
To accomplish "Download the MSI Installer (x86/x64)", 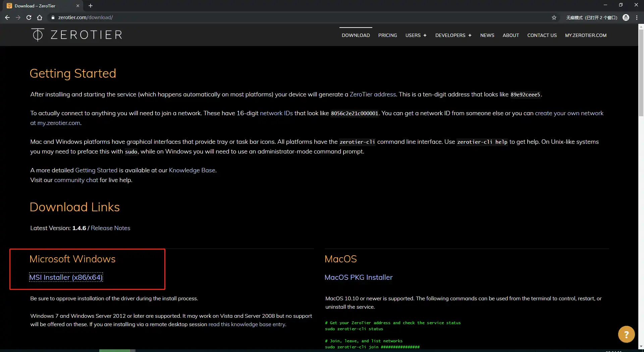I will click(66, 277).
